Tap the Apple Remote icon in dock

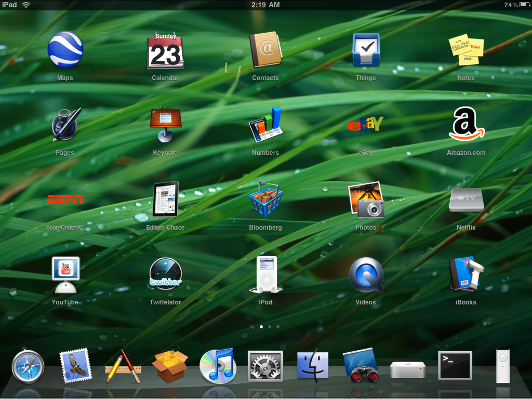pyautogui.click(x=503, y=366)
